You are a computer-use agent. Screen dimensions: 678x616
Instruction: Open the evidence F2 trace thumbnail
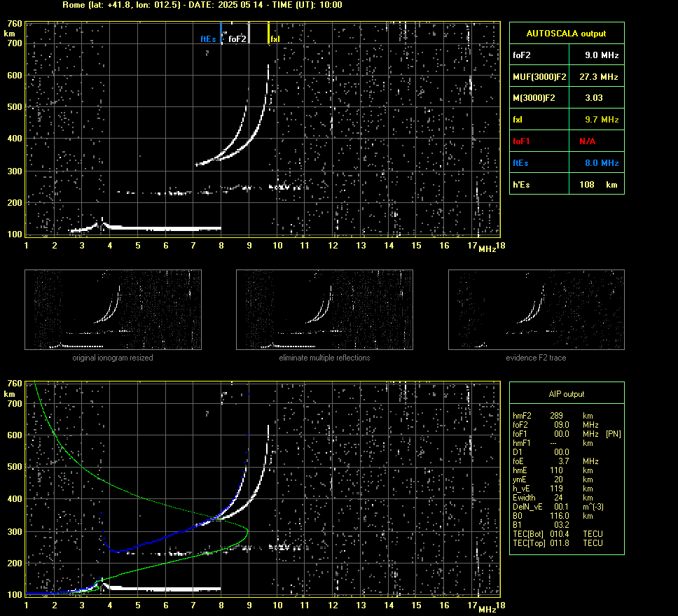(537, 309)
